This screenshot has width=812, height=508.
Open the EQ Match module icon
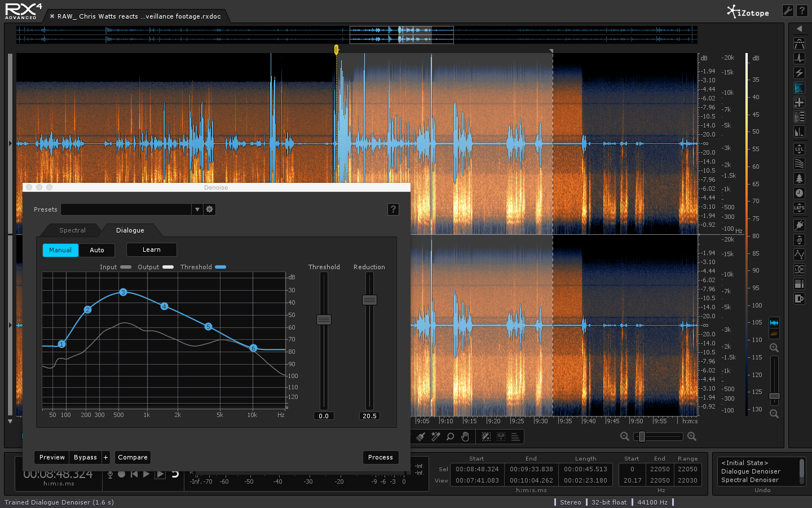(799, 164)
